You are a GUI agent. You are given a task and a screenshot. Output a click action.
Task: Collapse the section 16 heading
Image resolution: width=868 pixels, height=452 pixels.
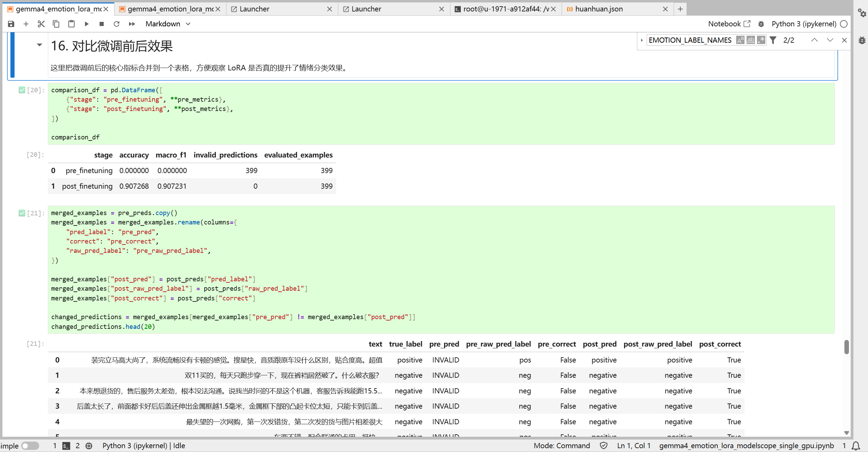(x=40, y=45)
